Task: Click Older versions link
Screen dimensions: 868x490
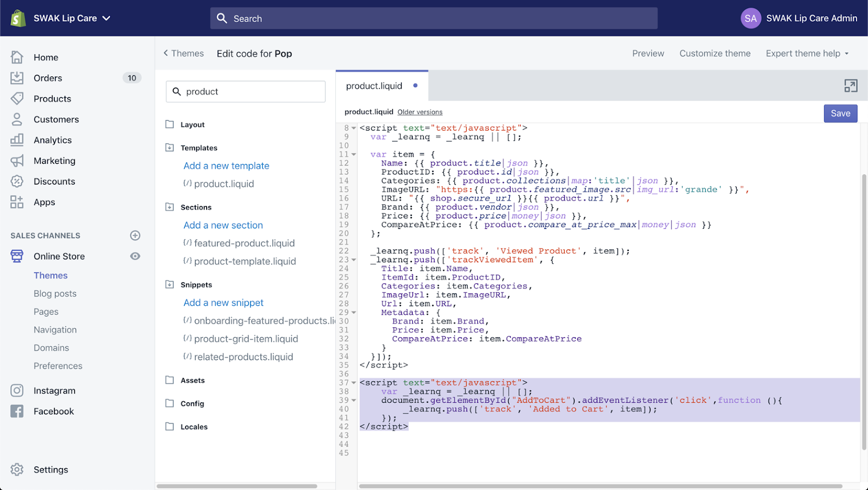Action: 420,112
